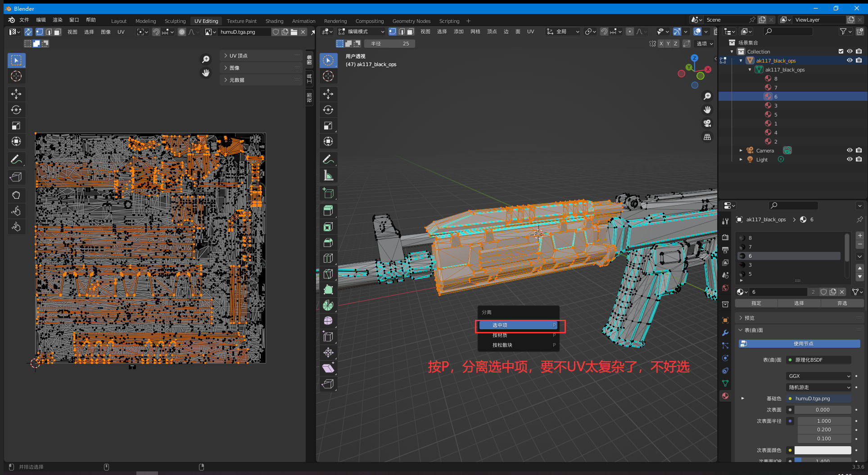Select the Extrude Region tool
This screenshot has height=475, width=868.
[x=328, y=211]
